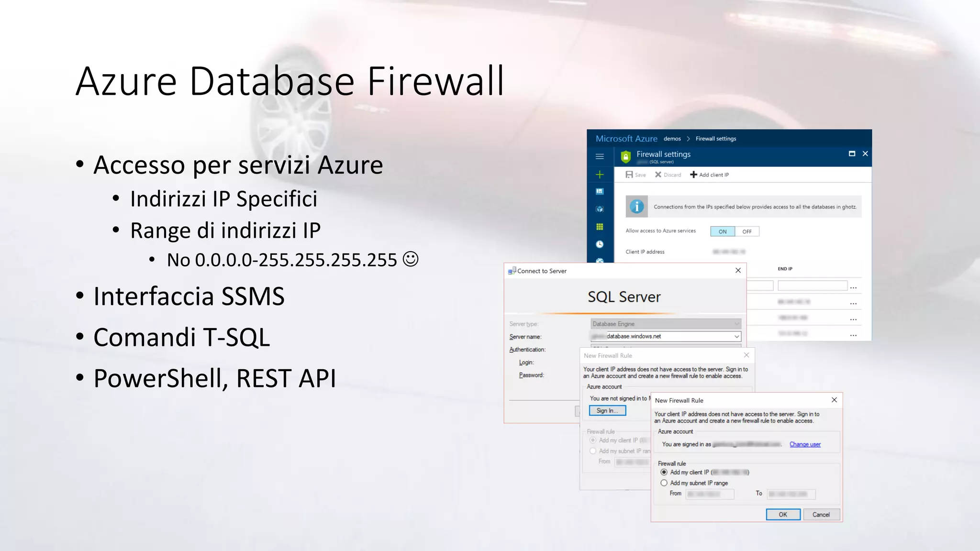Click the Microsoft Azure logo text

(x=626, y=139)
